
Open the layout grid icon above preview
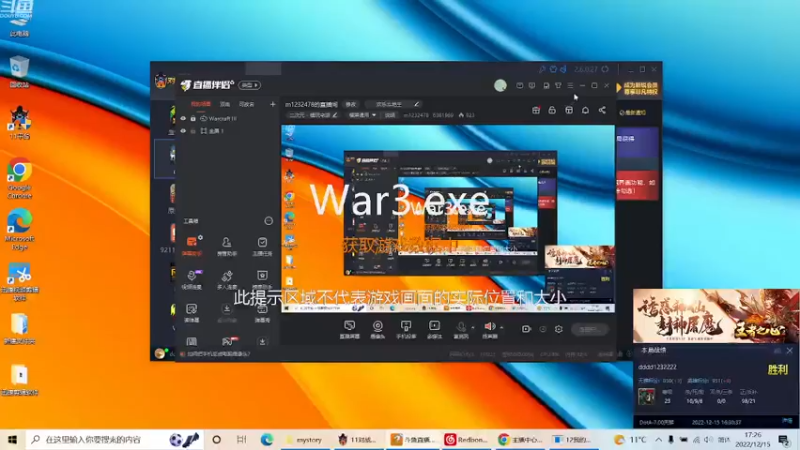point(569,110)
